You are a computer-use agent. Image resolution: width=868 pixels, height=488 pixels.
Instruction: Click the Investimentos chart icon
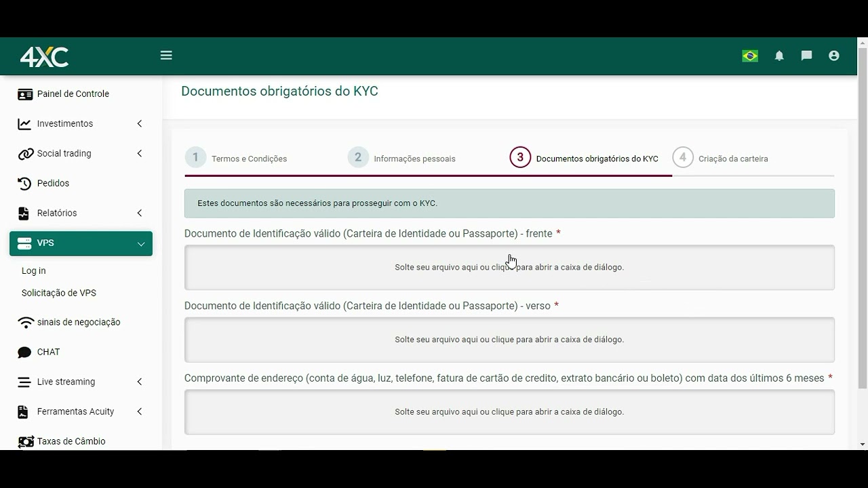(24, 124)
